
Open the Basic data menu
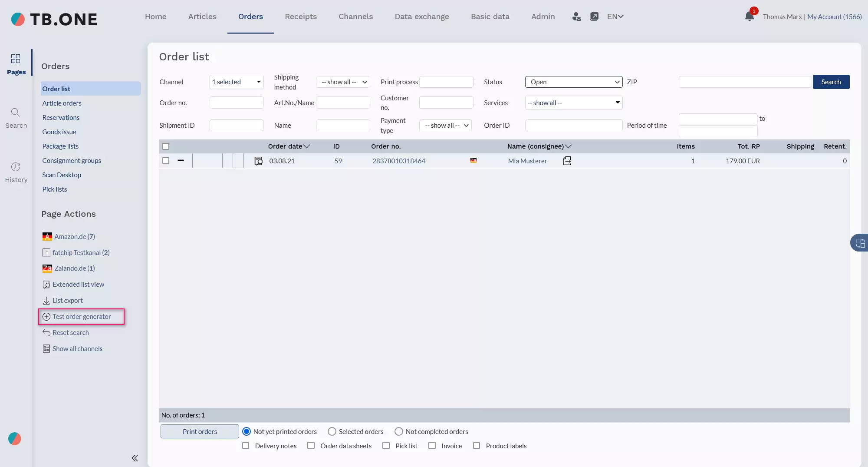pos(490,17)
